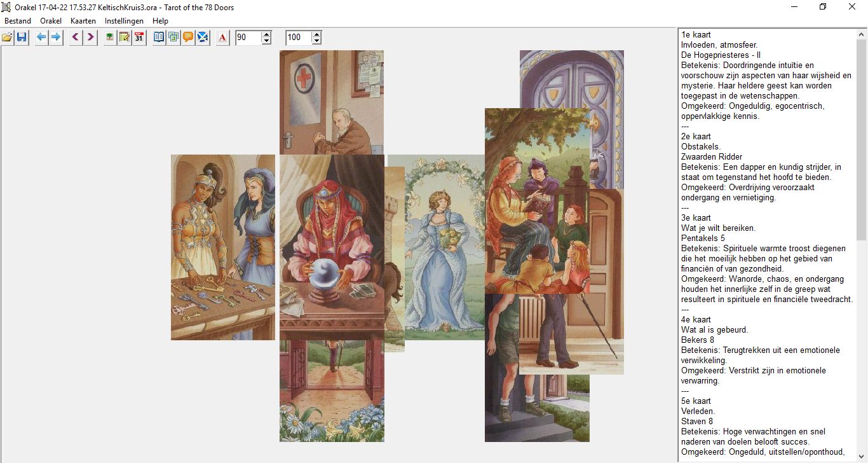Click the 'Verleden.' text line
868x463 pixels.
click(698, 411)
